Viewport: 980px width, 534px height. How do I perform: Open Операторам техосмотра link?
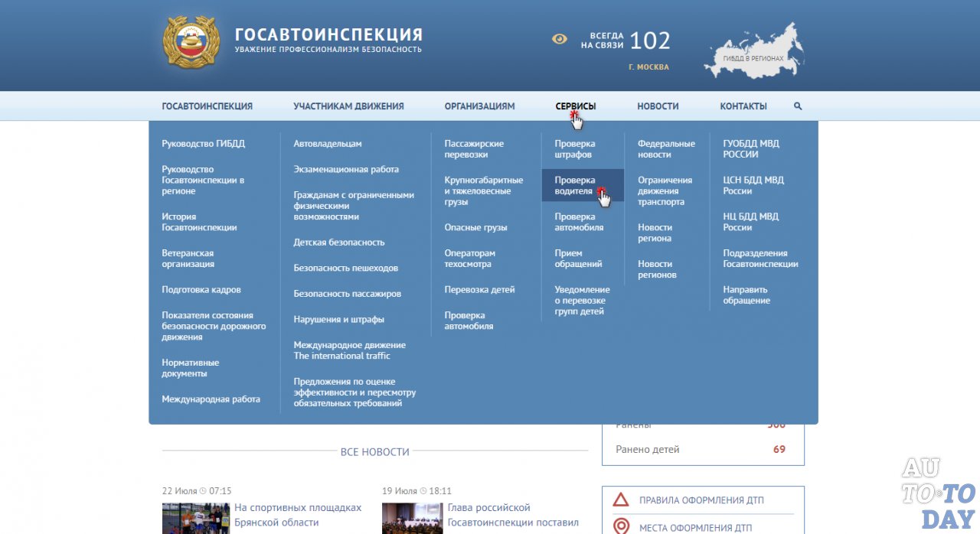(x=470, y=259)
